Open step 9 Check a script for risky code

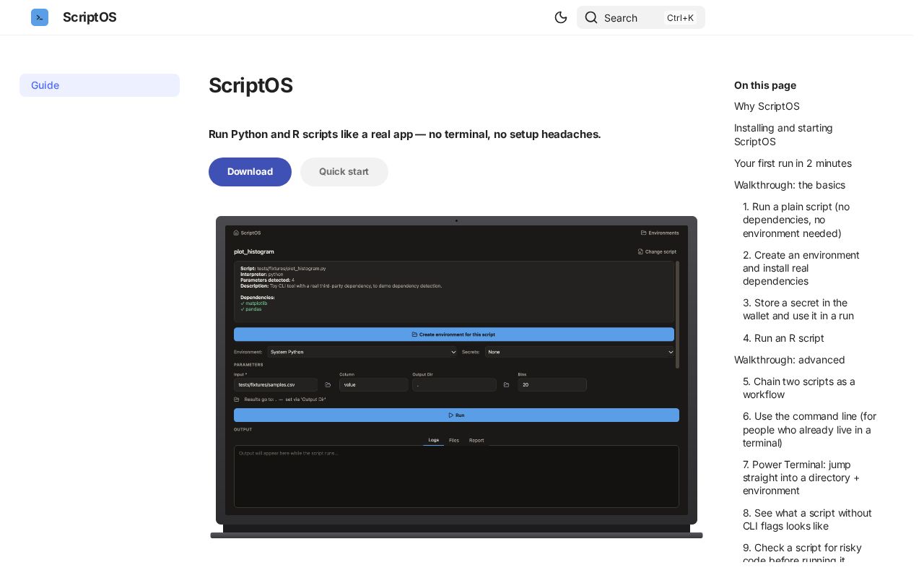click(802, 553)
